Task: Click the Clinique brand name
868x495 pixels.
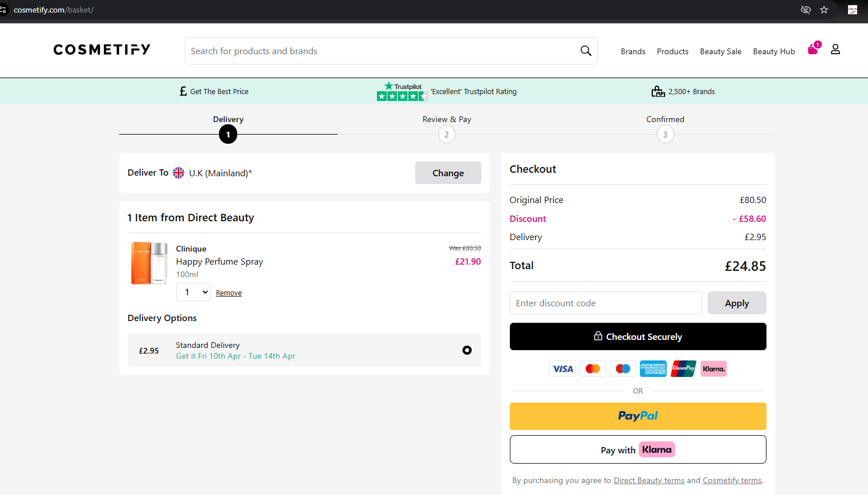Action: pos(191,249)
